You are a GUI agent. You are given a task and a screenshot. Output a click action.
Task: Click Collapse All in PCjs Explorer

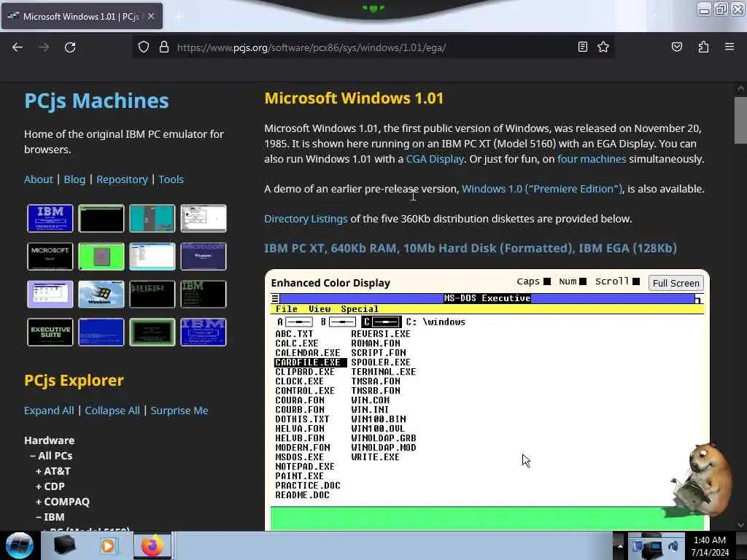[112, 411]
